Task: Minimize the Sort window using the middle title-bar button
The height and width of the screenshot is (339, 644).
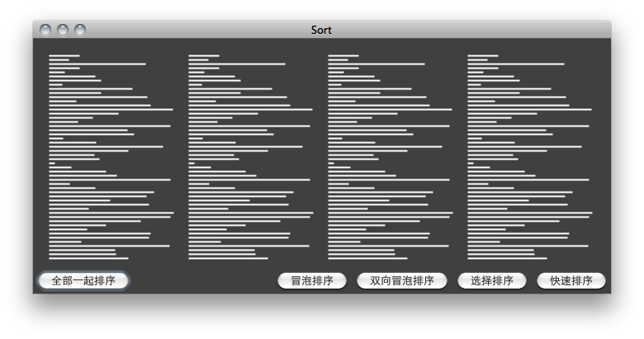Action: [63, 30]
